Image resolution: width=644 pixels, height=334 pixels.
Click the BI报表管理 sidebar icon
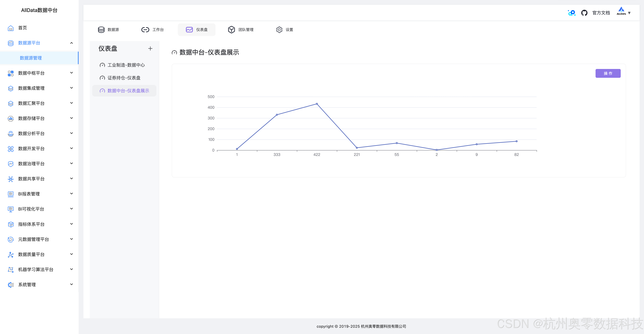point(10,194)
